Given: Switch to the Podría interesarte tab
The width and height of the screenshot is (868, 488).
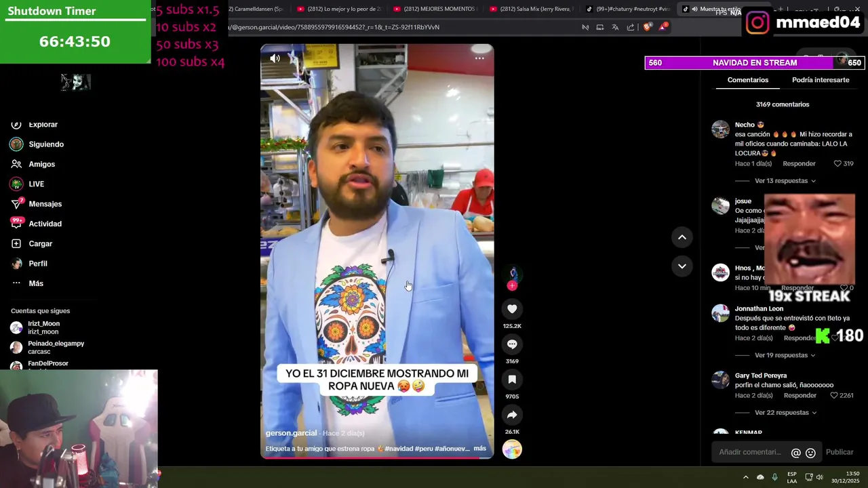Looking at the screenshot, I should (x=821, y=80).
